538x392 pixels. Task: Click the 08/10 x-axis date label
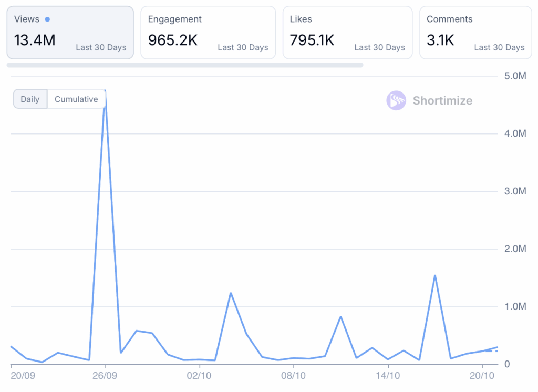coord(293,376)
